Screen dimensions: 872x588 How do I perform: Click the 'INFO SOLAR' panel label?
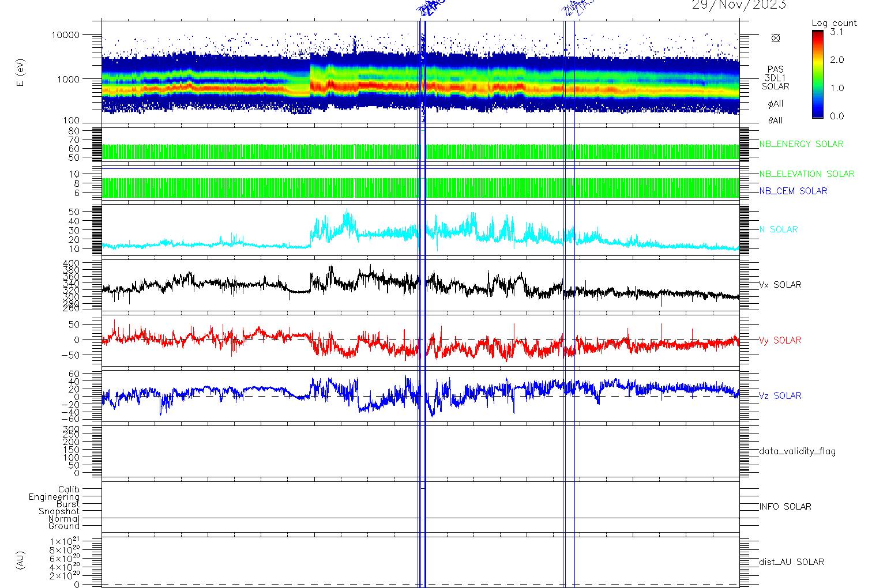click(785, 507)
